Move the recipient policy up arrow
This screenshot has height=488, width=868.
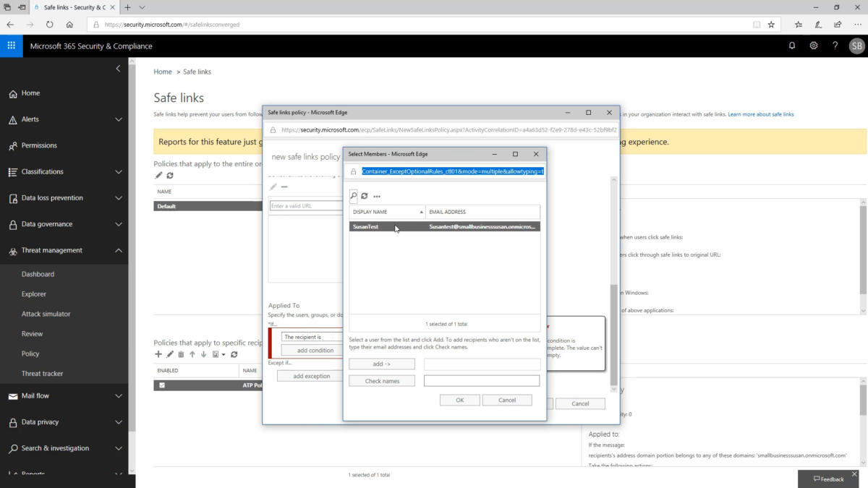192,354
